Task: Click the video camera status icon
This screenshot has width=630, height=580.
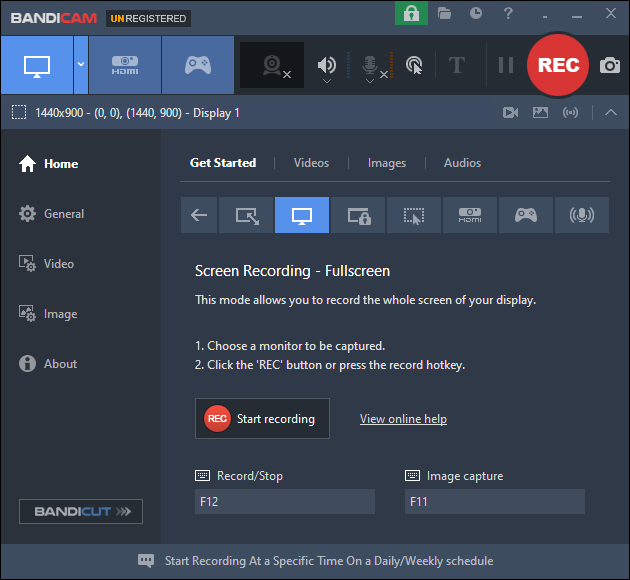Action: tap(511, 112)
